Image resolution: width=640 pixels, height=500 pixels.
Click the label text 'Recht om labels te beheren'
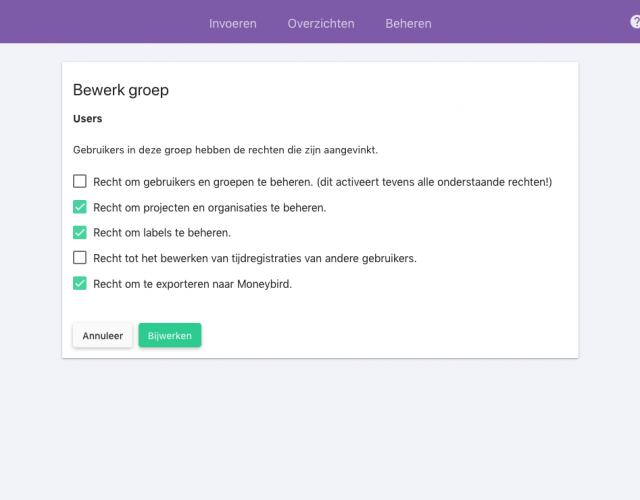162,233
